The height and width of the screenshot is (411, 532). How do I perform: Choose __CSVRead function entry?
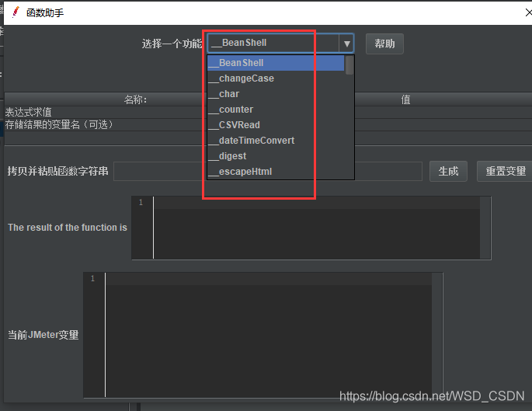click(276, 125)
